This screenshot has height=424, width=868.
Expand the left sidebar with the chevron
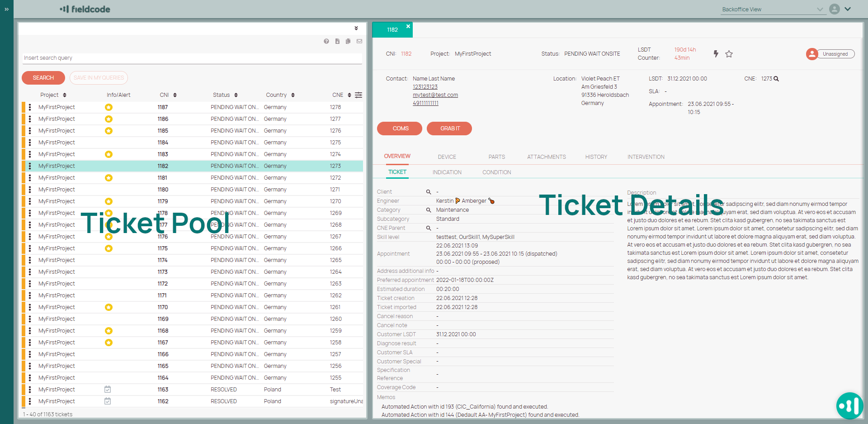tap(6, 9)
